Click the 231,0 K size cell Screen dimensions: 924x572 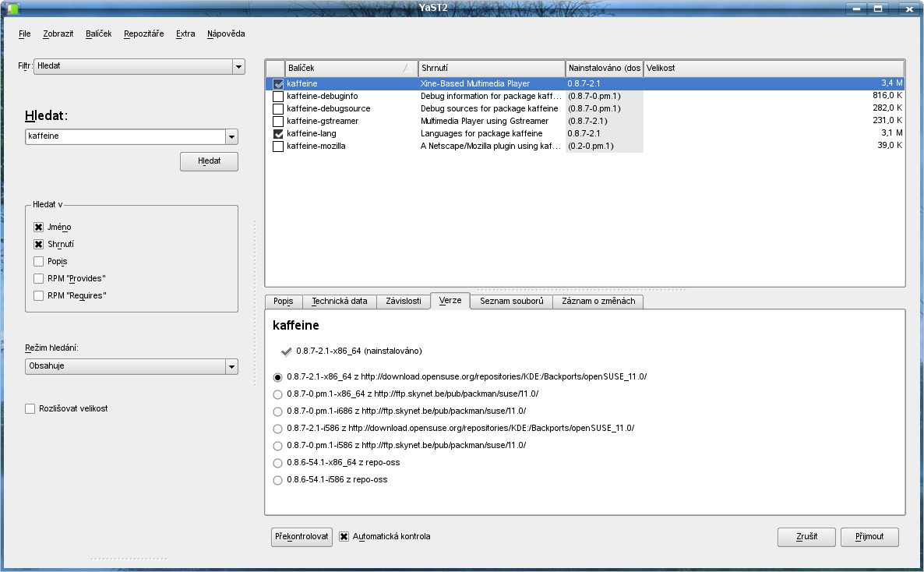[x=887, y=120]
